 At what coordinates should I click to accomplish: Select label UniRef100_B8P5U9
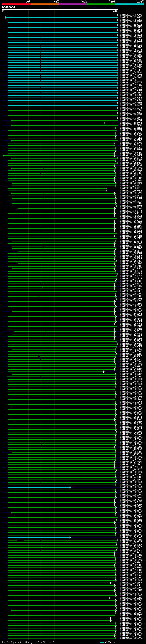click(x=131, y=254)
